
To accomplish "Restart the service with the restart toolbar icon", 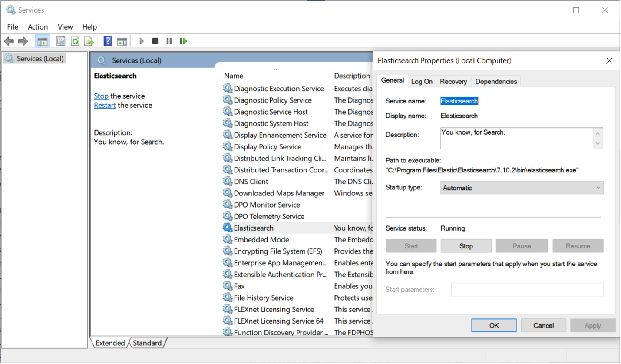I will click(x=183, y=41).
